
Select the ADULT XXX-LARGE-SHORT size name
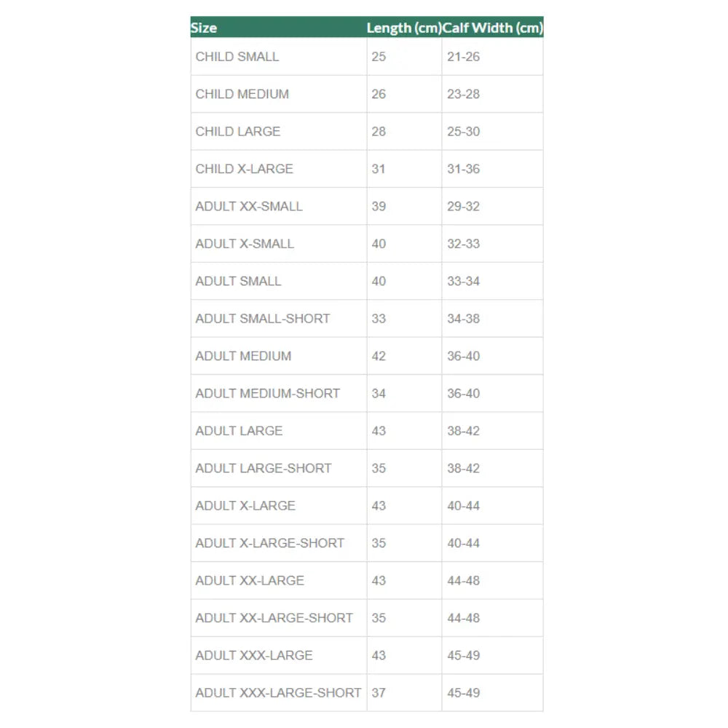tap(278, 692)
